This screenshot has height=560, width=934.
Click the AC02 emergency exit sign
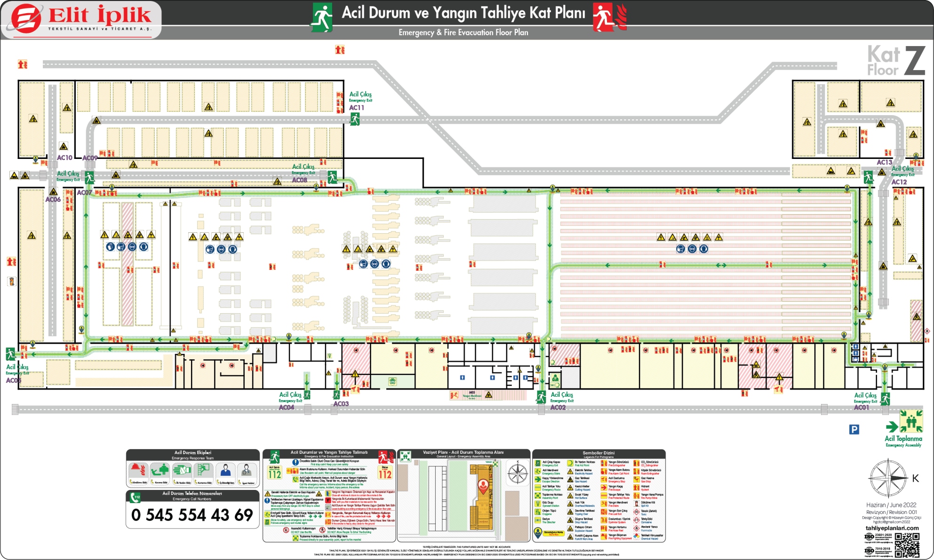click(541, 398)
